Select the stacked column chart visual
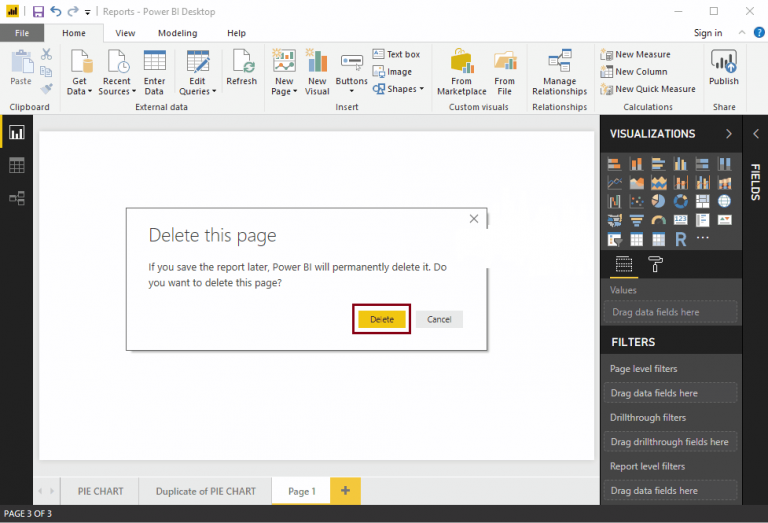Image resolution: width=768 pixels, height=523 pixels. (x=636, y=164)
